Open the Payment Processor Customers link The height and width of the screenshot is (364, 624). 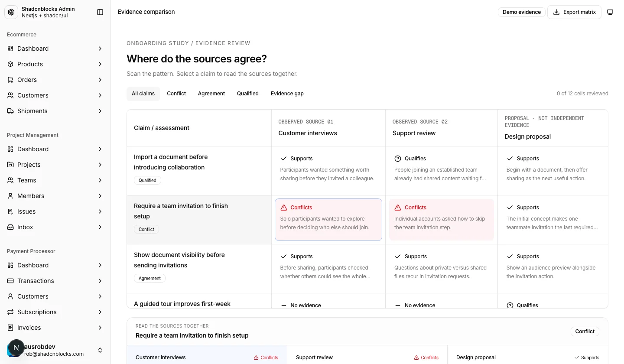pyautogui.click(x=55, y=296)
